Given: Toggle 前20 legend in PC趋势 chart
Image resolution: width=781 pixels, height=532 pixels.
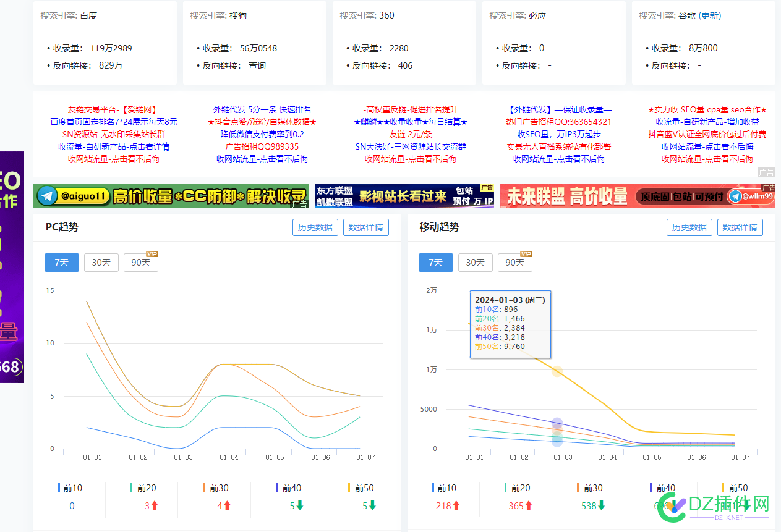Looking at the screenshot, I should (143, 488).
